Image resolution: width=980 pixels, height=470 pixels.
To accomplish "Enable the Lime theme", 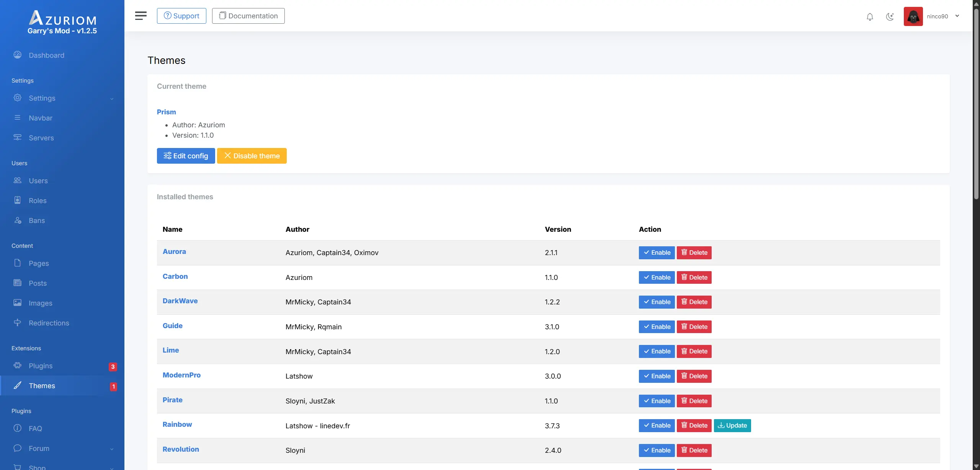I will [657, 351].
